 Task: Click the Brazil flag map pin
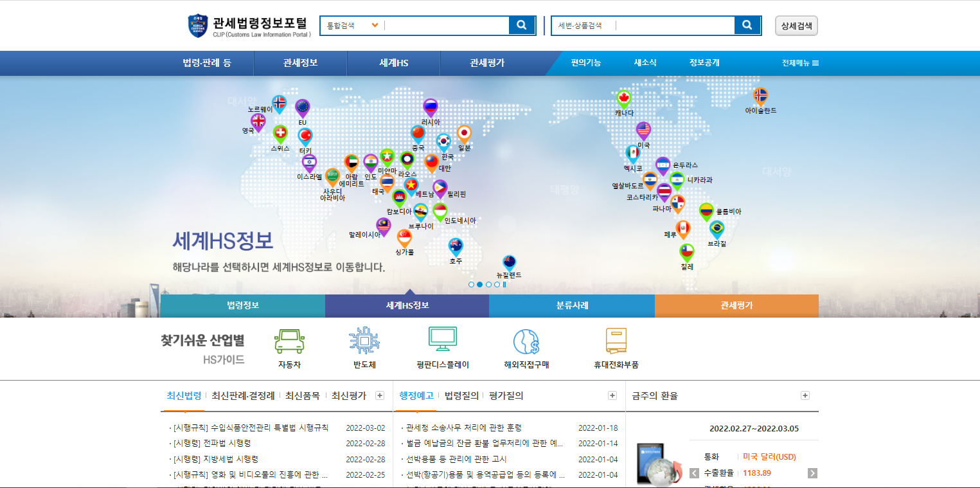(717, 229)
